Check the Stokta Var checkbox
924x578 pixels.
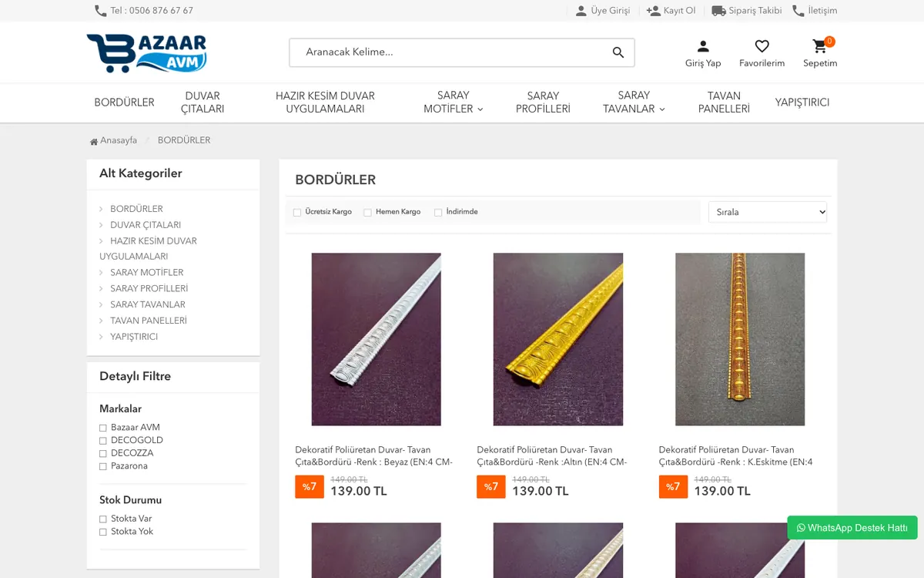coord(103,519)
